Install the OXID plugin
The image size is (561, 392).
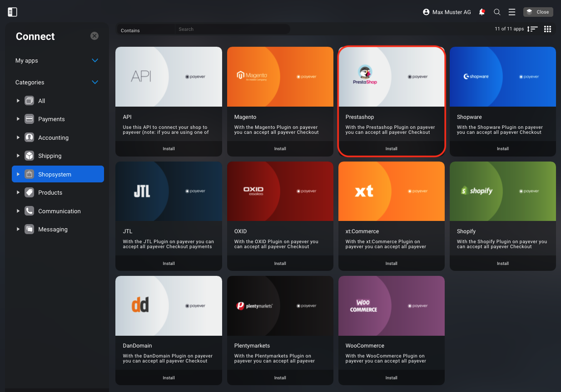[x=280, y=264]
